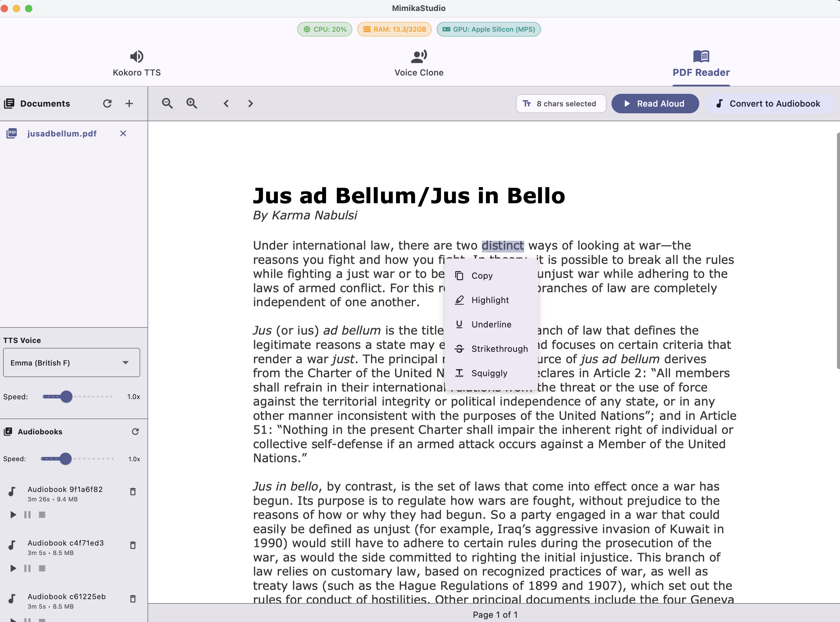Screen dimensions: 840x622
Task: Go to the previous page with the chevron
Action: pyautogui.click(x=226, y=103)
